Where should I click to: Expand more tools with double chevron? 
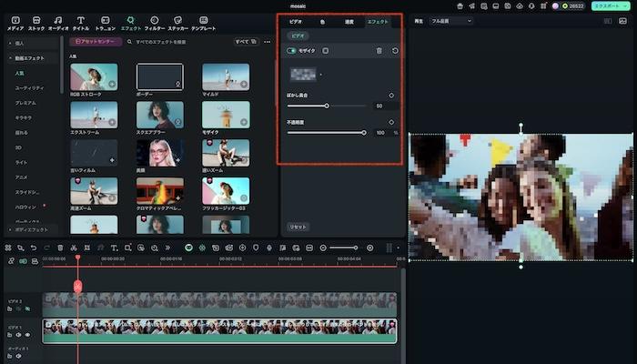167,248
